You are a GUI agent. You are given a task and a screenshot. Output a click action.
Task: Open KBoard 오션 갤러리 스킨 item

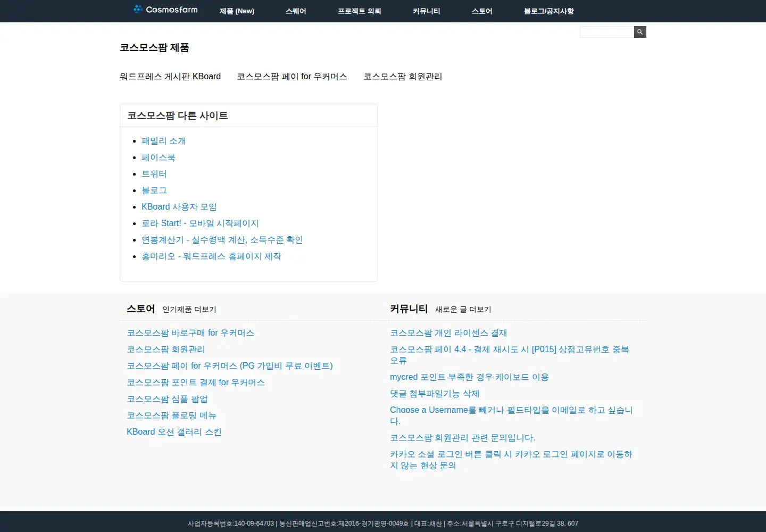click(x=174, y=432)
